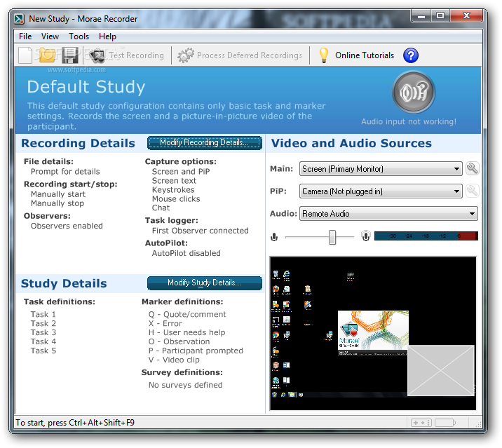Click 'First Observer connected' text
Image resolution: width=502 pixels, height=448 pixels.
tap(201, 231)
